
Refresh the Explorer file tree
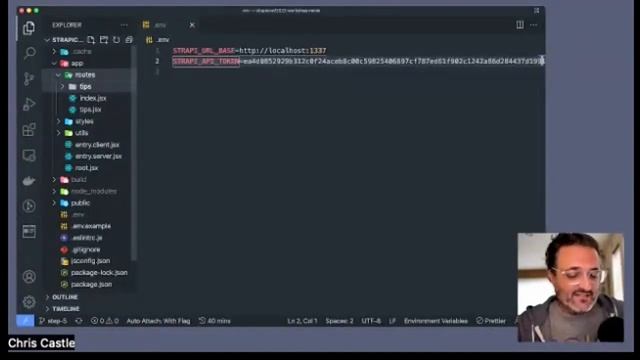[x=116, y=40]
